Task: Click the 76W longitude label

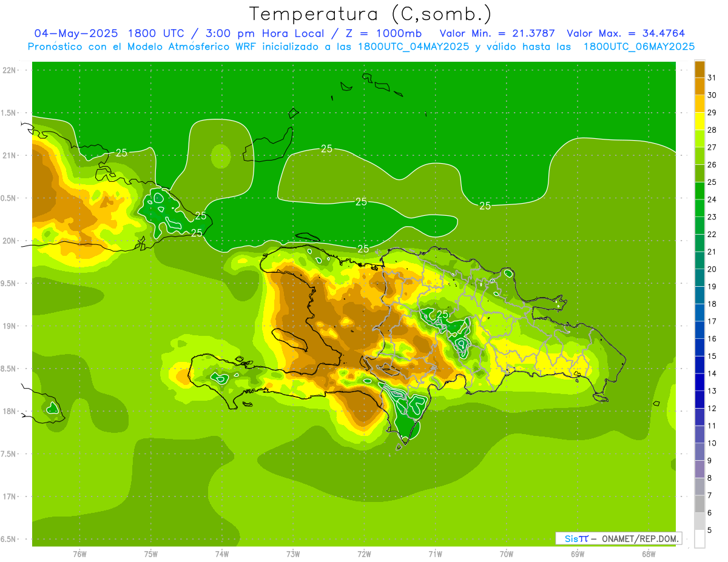Action: coord(79,554)
